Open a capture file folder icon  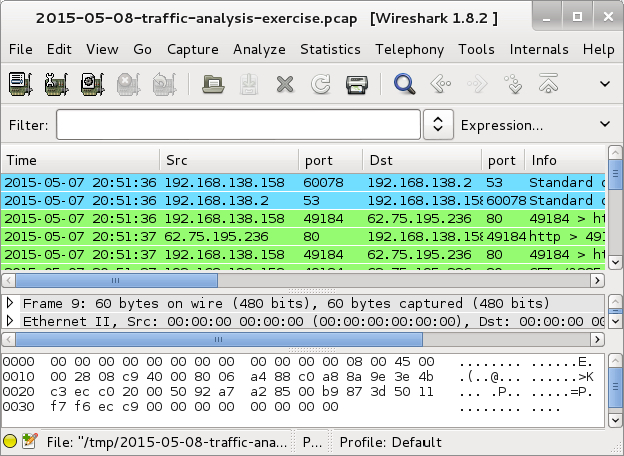(x=213, y=84)
